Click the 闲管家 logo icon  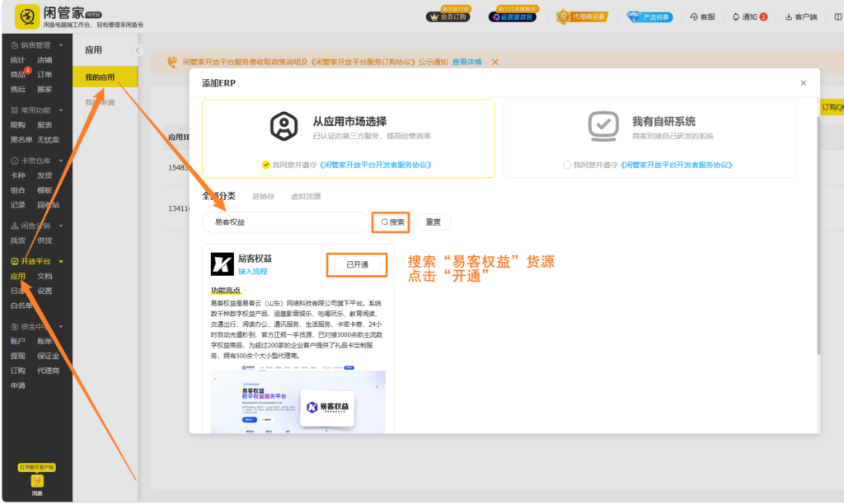pyautogui.click(x=27, y=16)
